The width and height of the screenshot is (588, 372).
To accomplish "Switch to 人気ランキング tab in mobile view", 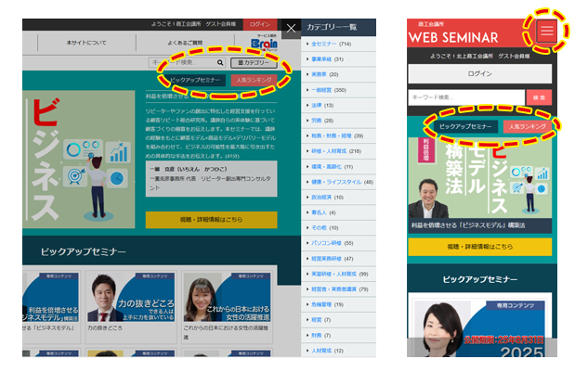I will pyautogui.click(x=526, y=125).
